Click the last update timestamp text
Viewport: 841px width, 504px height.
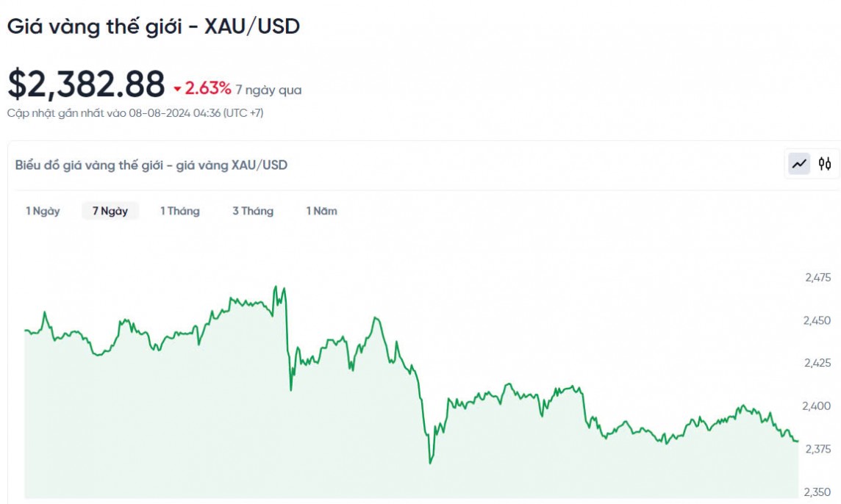tap(135, 113)
